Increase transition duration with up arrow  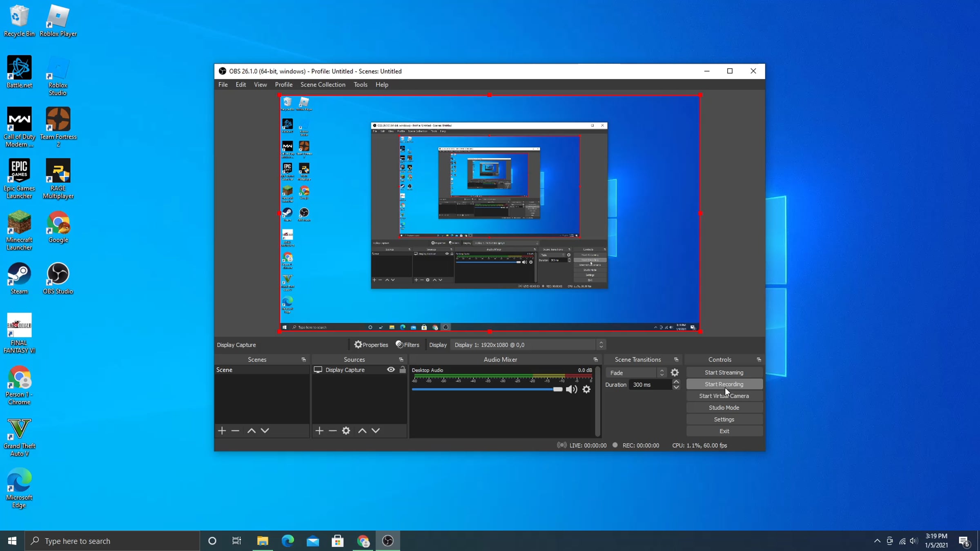pos(676,382)
